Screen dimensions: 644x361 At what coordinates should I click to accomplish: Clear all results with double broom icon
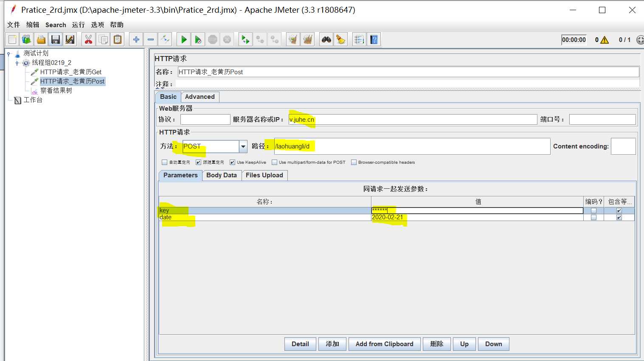(307, 39)
